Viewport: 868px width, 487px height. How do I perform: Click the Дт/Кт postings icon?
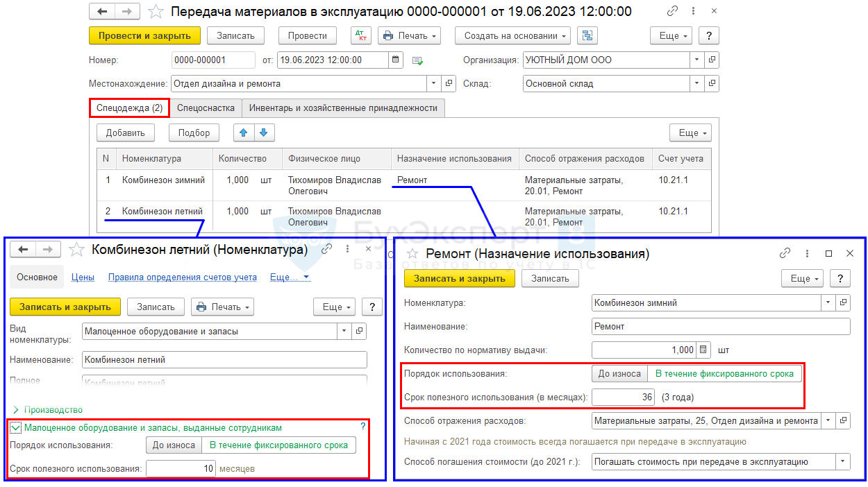[x=361, y=35]
